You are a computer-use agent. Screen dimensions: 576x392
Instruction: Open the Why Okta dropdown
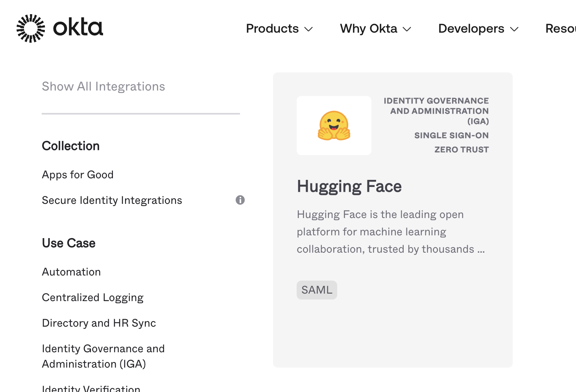(x=375, y=29)
